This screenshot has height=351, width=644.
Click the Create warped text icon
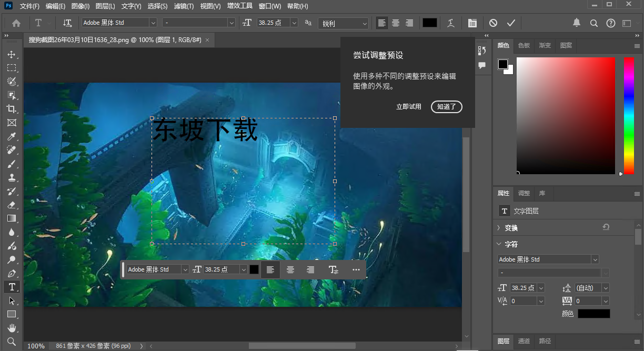pos(450,23)
